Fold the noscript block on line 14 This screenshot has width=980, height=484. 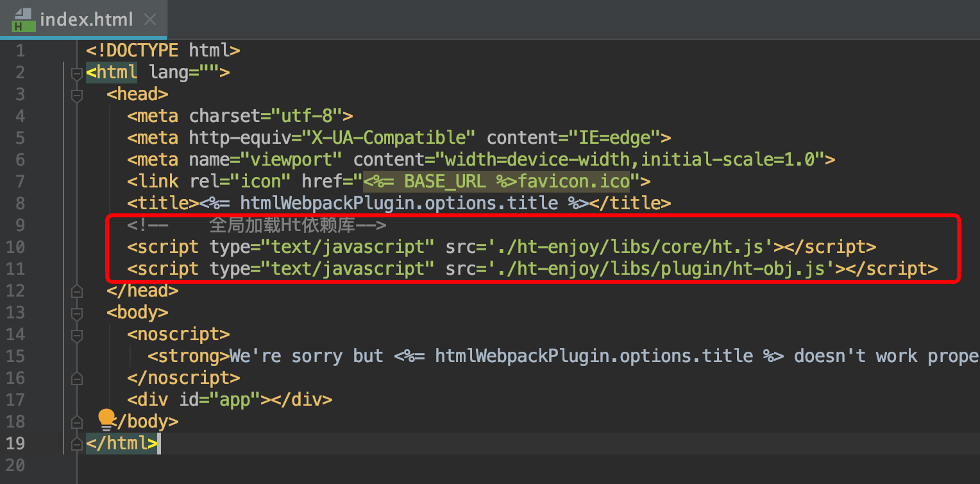[x=77, y=335]
